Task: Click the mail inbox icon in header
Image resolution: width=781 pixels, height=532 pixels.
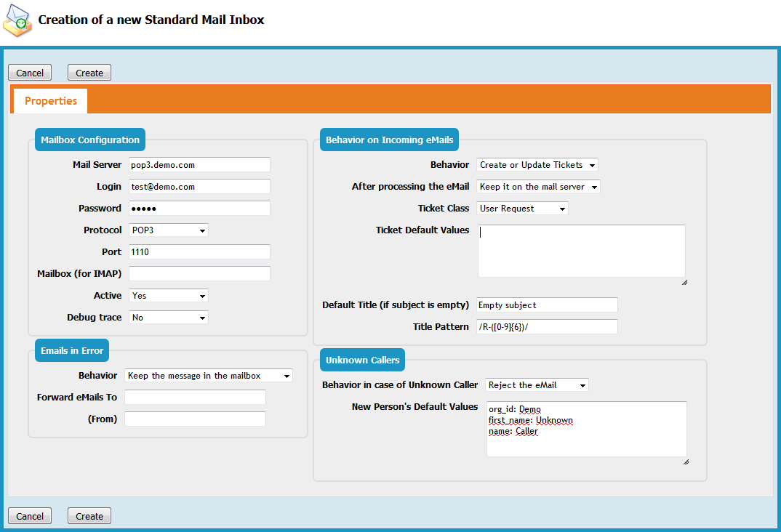Action: 17,21
